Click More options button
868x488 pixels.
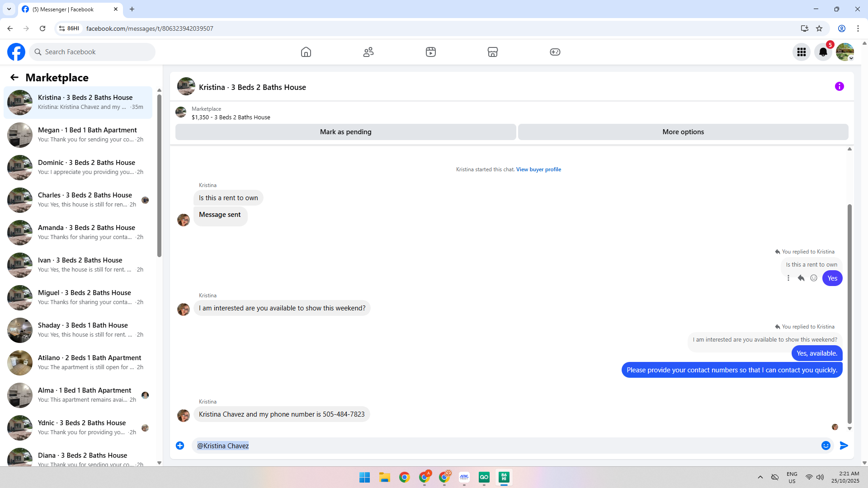click(683, 132)
